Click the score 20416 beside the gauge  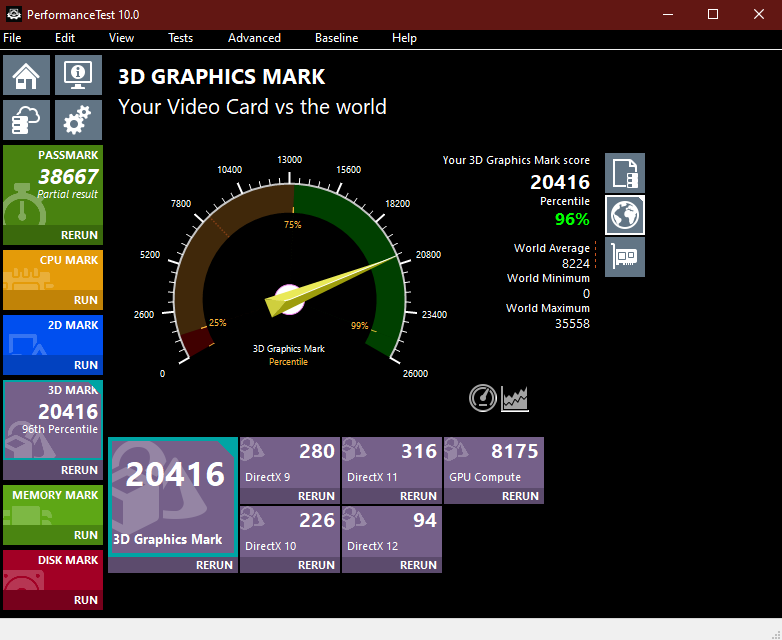(560, 182)
